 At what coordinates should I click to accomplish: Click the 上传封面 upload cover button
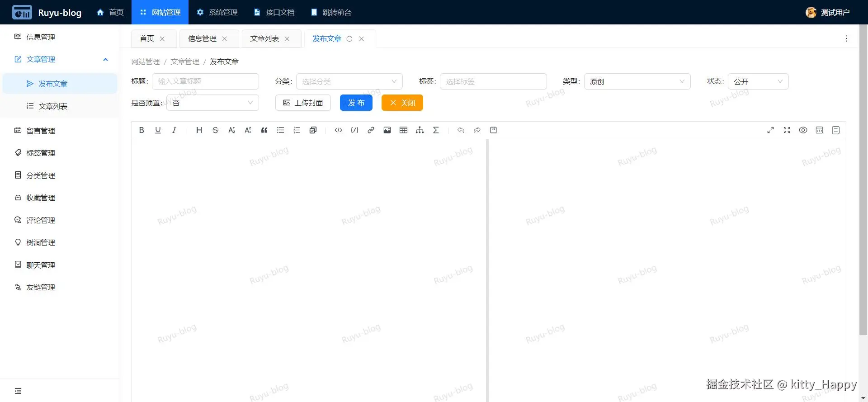coord(303,103)
